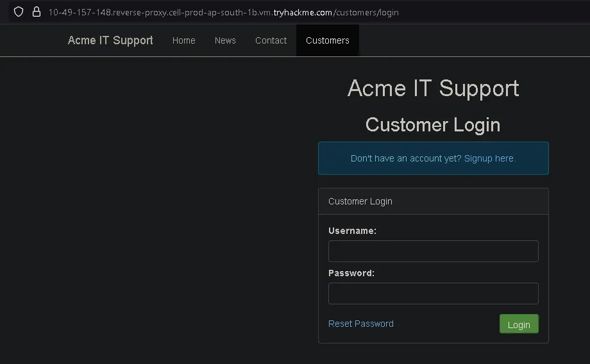The height and width of the screenshot is (364, 590).
Task: Select the tryhackme.com domain text in the URL
Action: point(303,12)
